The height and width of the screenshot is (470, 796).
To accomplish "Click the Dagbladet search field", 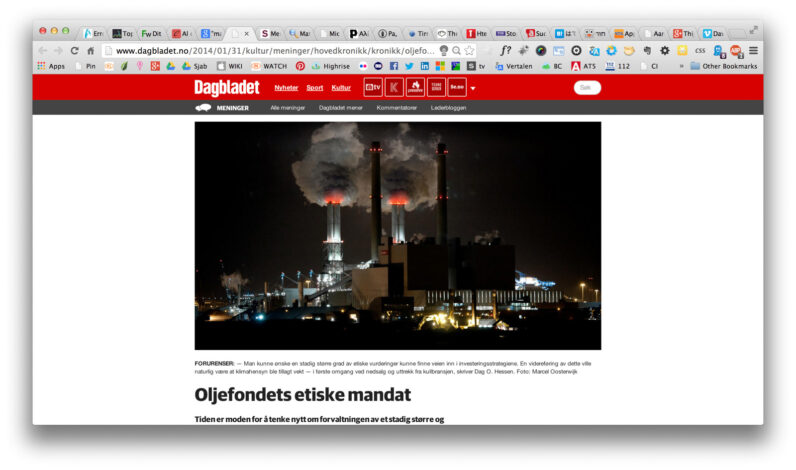I will tap(587, 88).
